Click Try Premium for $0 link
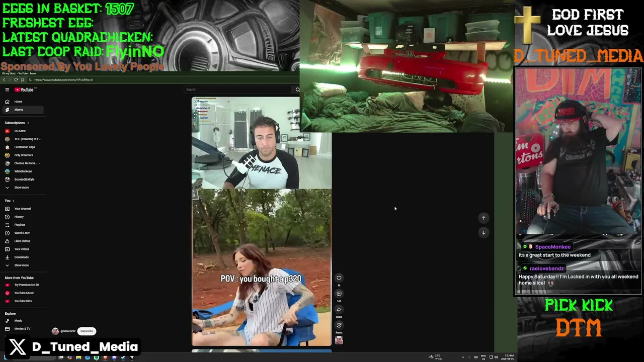The height and width of the screenshot is (362, 644). [x=23, y=285]
